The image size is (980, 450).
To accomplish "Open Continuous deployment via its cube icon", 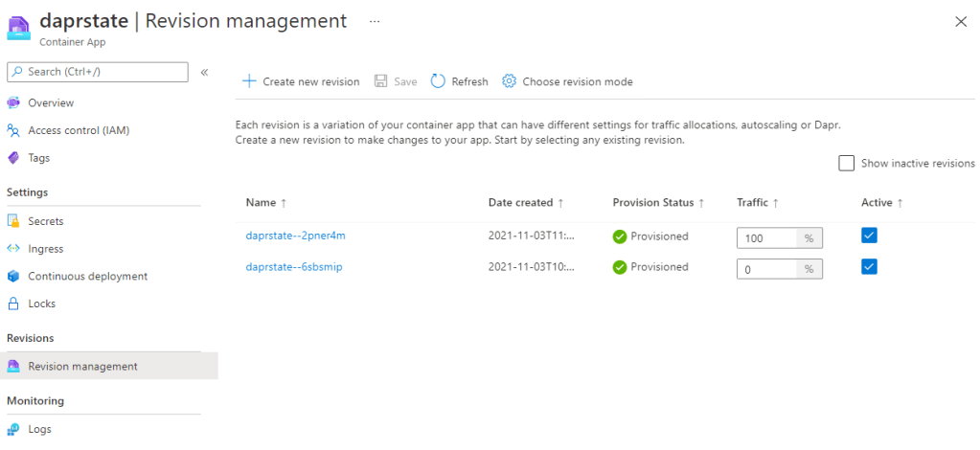I will (x=13, y=277).
